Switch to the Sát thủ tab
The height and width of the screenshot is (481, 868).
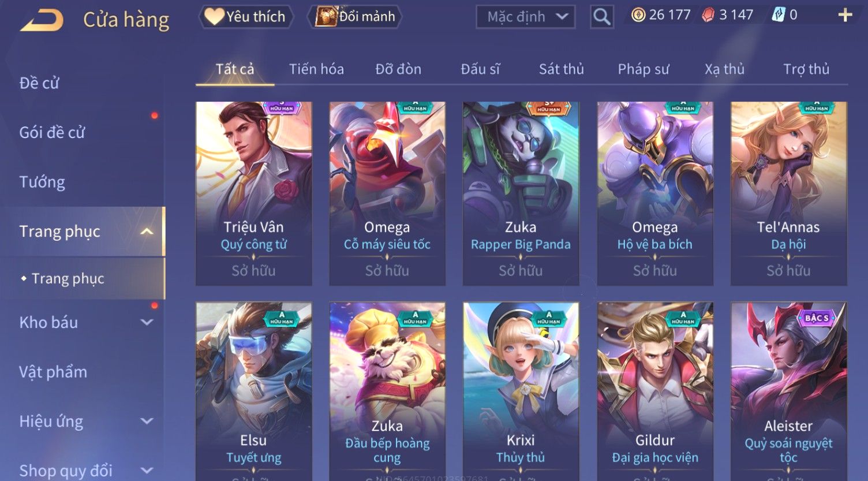tap(561, 69)
